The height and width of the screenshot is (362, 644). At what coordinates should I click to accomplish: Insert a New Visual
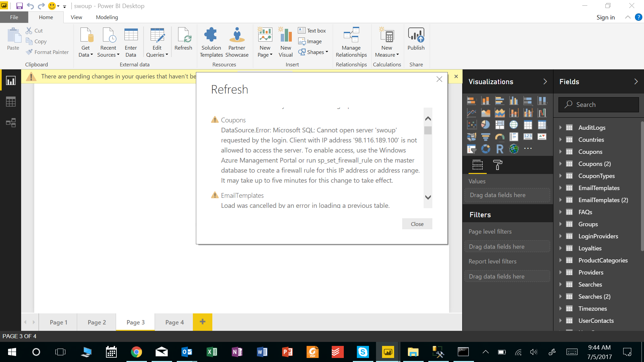pos(286,43)
